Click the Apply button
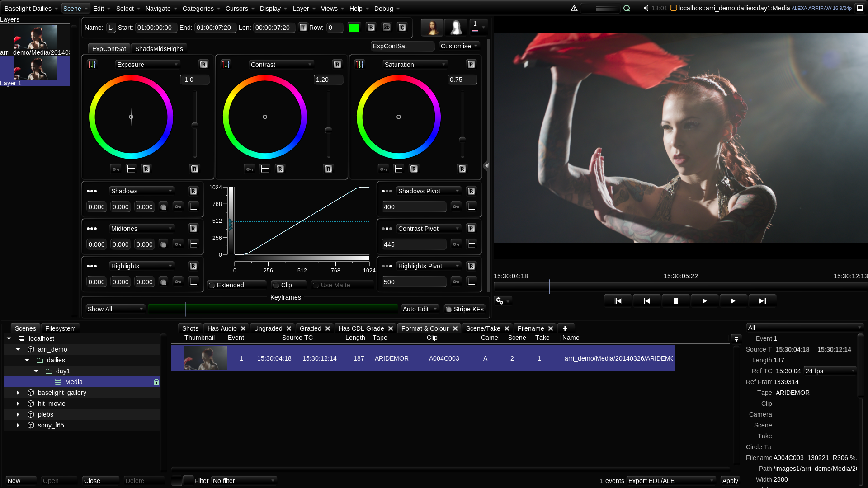The width and height of the screenshot is (868, 488). pyautogui.click(x=730, y=481)
